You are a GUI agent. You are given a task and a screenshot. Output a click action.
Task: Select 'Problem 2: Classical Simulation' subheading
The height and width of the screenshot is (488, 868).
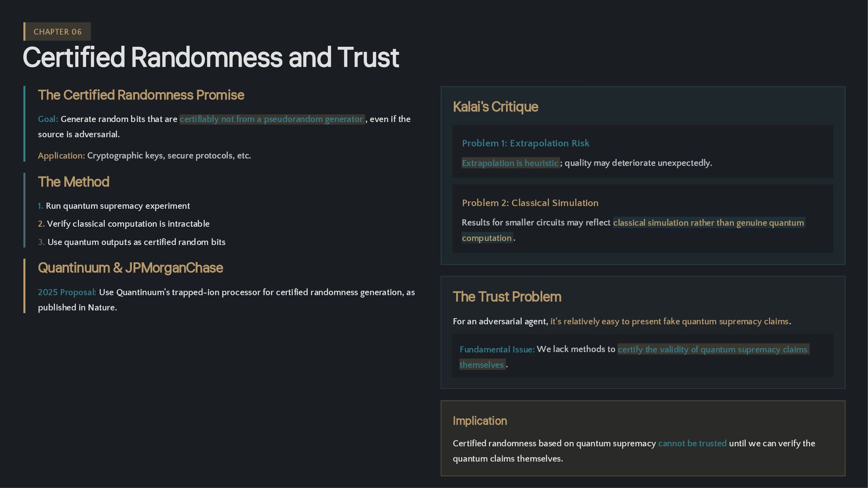(x=530, y=203)
